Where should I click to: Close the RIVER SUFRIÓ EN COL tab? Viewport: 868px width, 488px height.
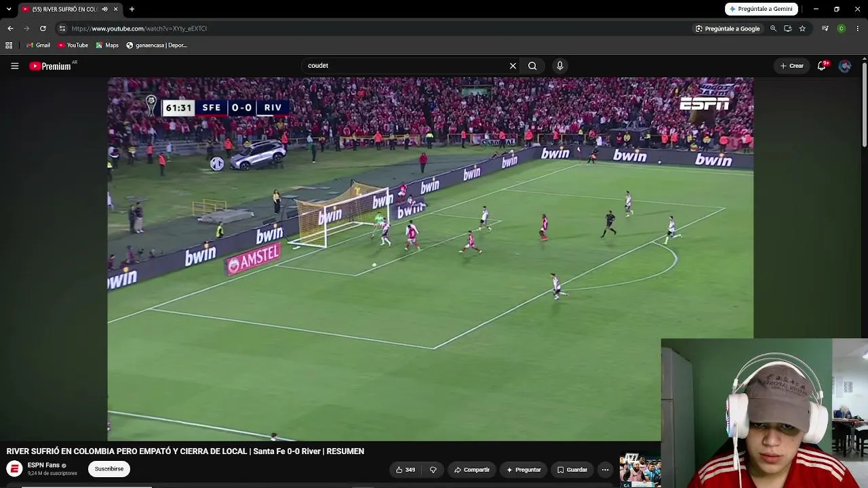pos(115,9)
